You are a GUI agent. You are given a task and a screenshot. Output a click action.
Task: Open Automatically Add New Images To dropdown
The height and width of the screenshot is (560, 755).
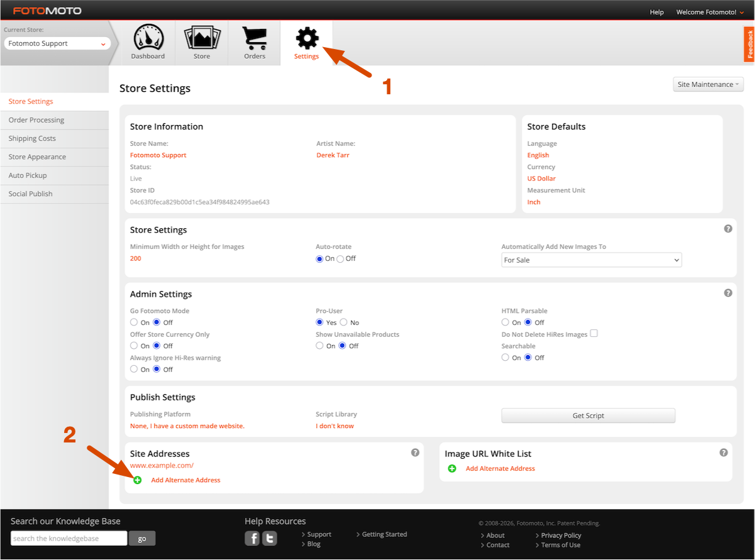(x=592, y=260)
